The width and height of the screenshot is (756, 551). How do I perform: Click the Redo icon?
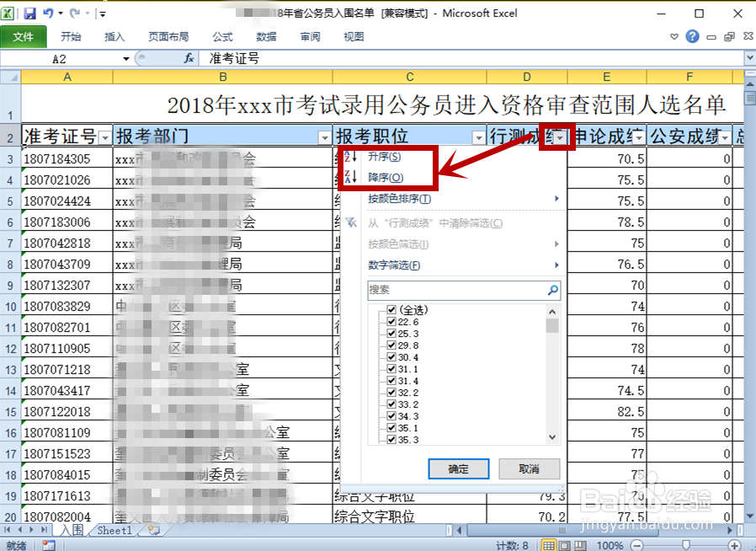coord(75,13)
